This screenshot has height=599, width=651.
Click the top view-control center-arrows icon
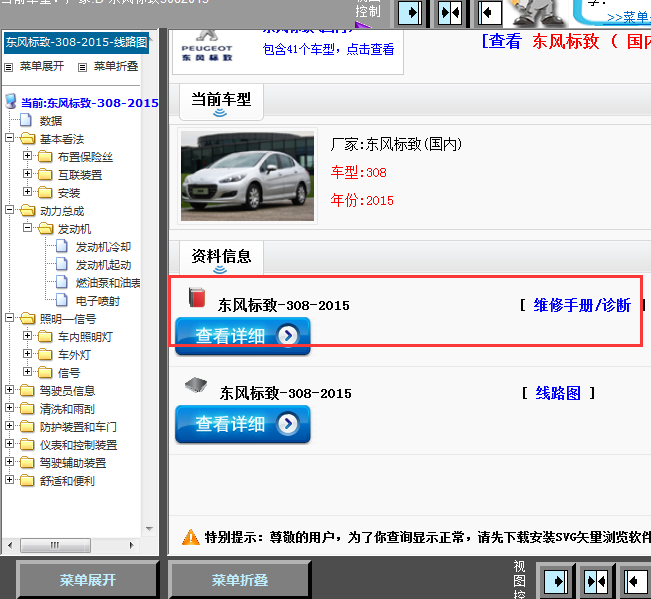point(450,13)
